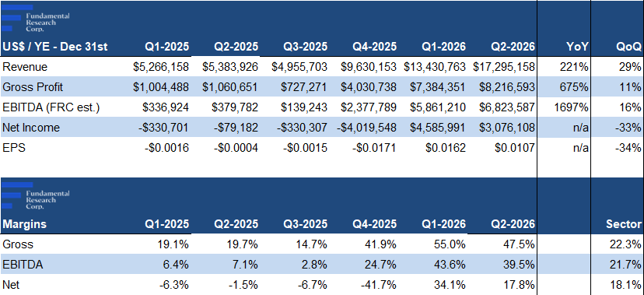Click the EPS row label
644x295 pixels.
click(14, 148)
